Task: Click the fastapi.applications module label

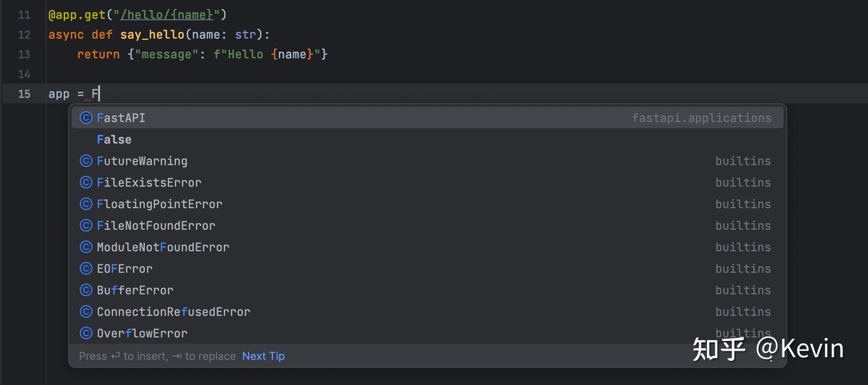Action: [x=702, y=118]
